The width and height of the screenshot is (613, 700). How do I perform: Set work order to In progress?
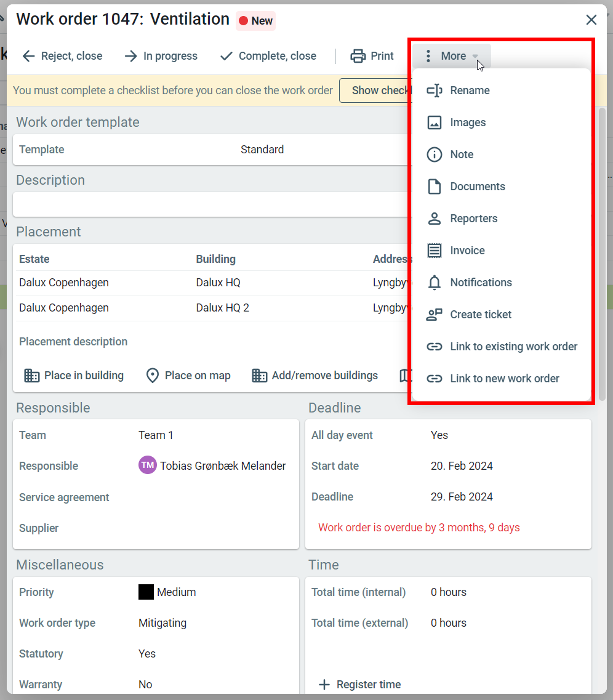tap(161, 56)
